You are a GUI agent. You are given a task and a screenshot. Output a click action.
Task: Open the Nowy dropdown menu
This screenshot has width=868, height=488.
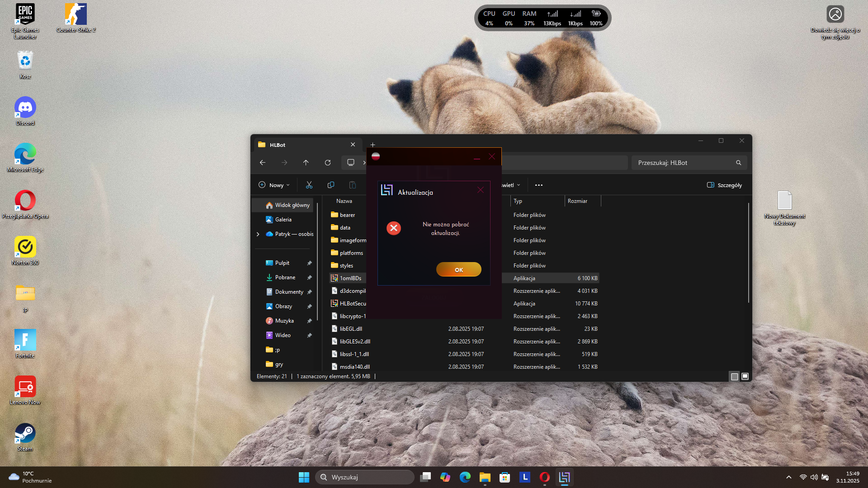pyautogui.click(x=274, y=185)
